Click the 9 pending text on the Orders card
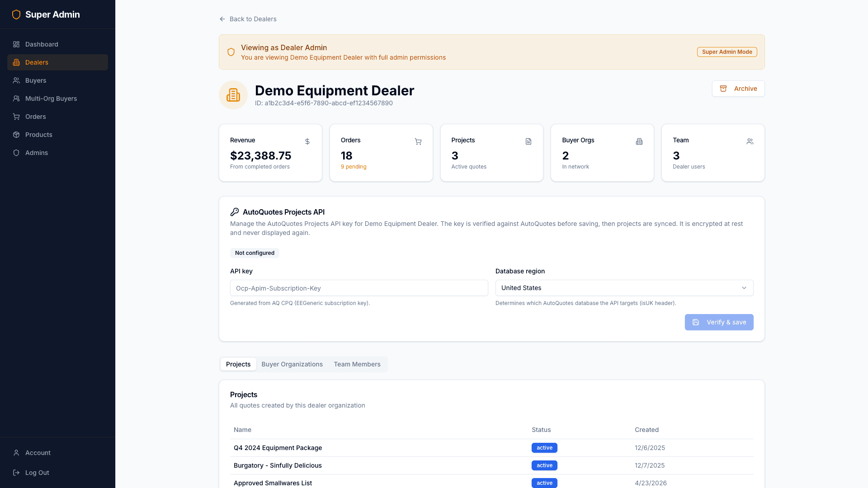 [x=354, y=167]
